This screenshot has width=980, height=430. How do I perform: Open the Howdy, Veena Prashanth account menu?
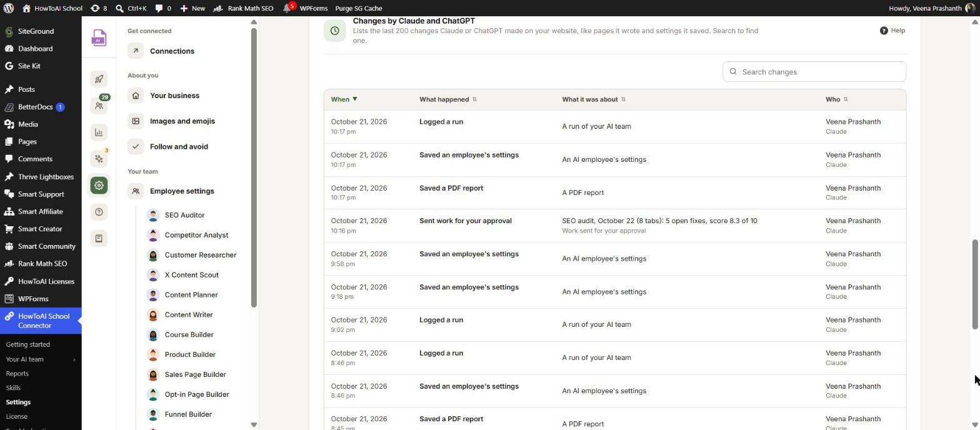point(933,8)
